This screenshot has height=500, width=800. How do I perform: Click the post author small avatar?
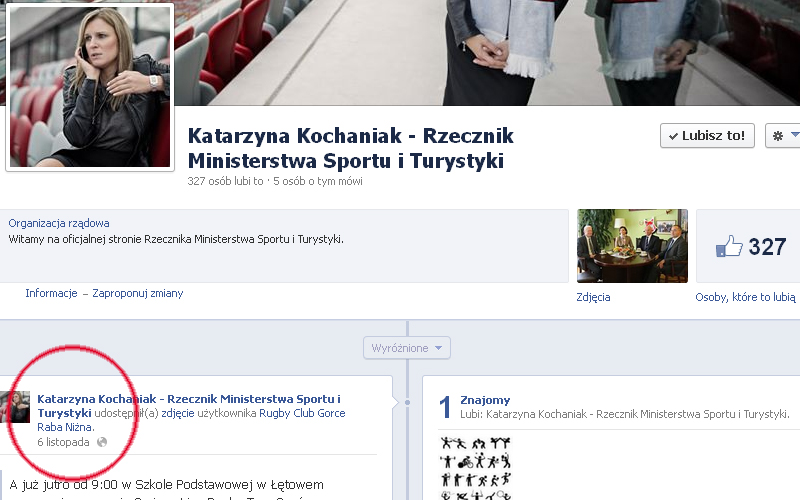(x=15, y=407)
